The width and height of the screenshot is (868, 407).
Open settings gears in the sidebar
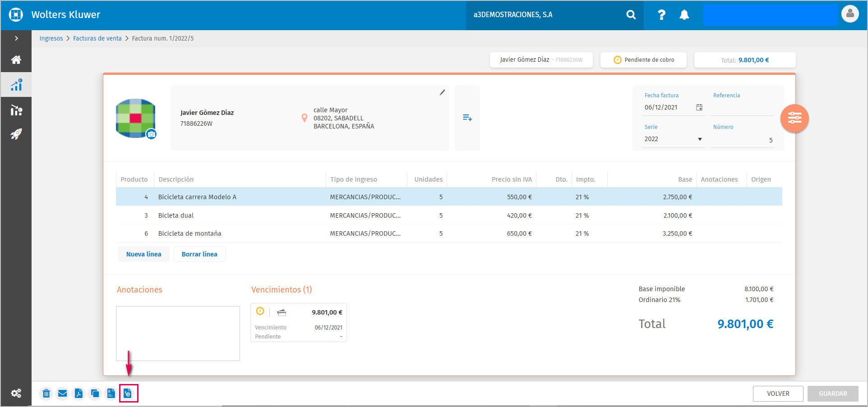pyautogui.click(x=16, y=393)
